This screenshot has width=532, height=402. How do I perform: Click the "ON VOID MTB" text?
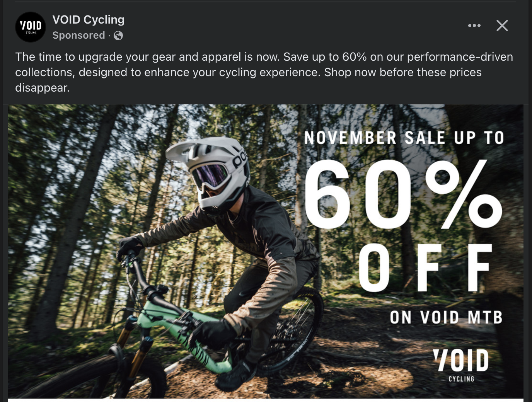click(446, 317)
